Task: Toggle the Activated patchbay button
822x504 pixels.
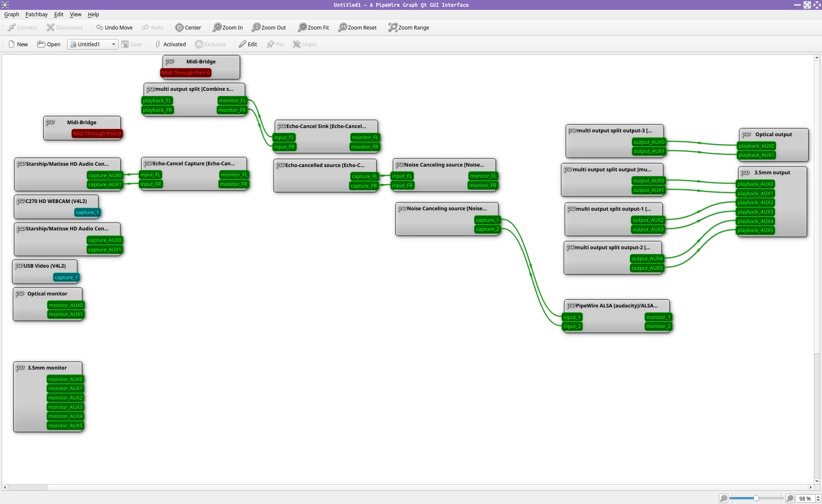Action: click(x=170, y=44)
